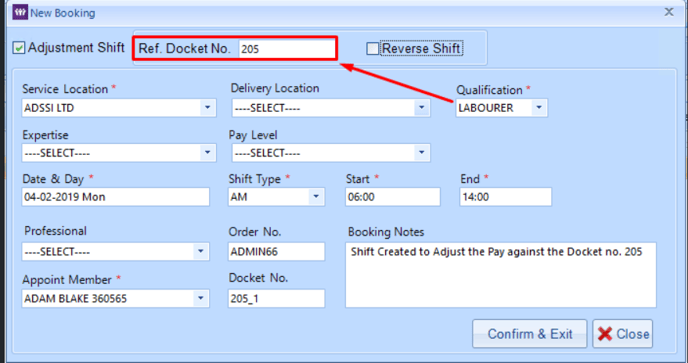The image size is (688, 363).
Task: Click the Ref. Docket No. field
Action: point(287,49)
